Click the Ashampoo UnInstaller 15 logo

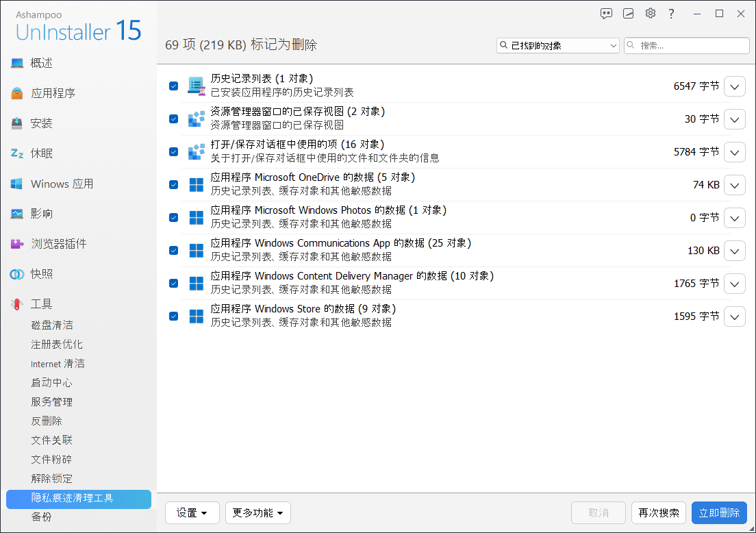point(79,27)
